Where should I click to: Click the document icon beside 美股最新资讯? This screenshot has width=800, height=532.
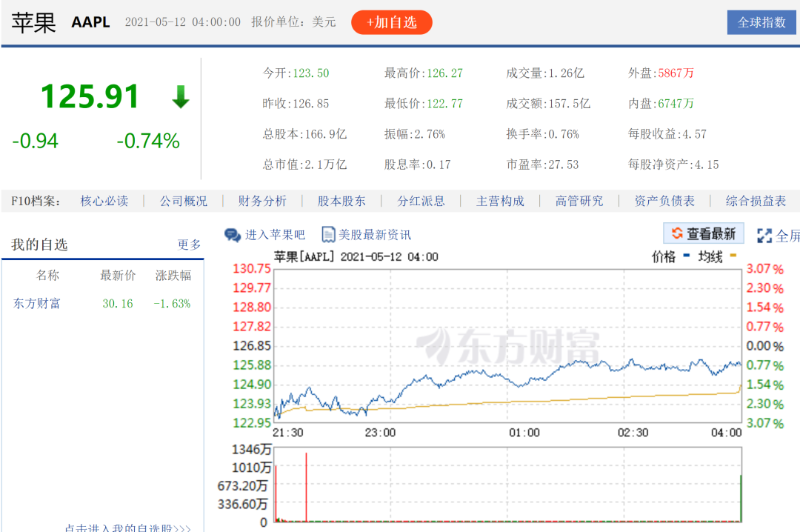tap(328, 235)
